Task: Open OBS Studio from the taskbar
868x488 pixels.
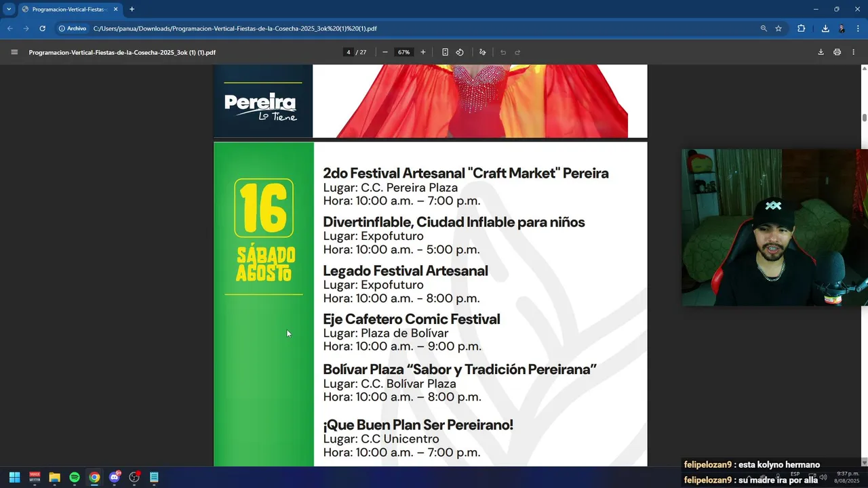Action: [x=134, y=477]
